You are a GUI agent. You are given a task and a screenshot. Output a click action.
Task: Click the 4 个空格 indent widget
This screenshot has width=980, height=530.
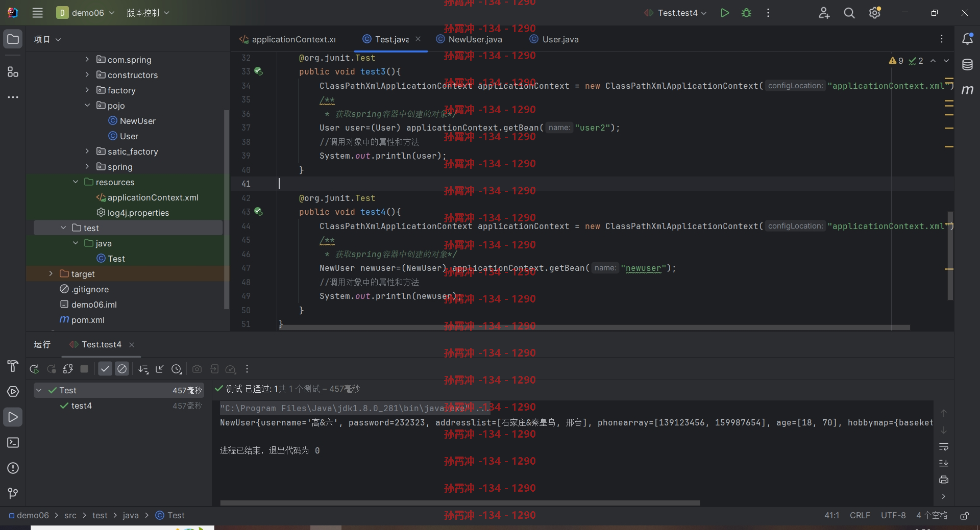click(x=932, y=516)
